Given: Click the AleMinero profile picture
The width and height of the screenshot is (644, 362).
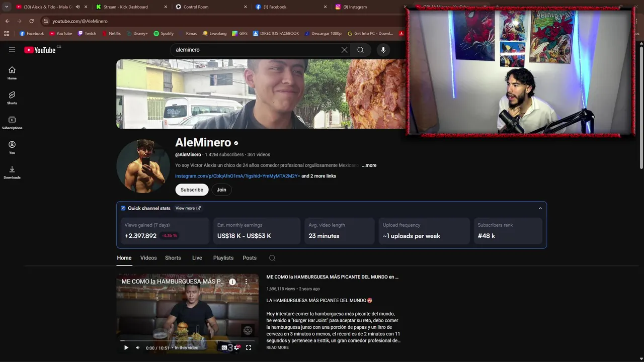Looking at the screenshot, I should click(x=143, y=166).
